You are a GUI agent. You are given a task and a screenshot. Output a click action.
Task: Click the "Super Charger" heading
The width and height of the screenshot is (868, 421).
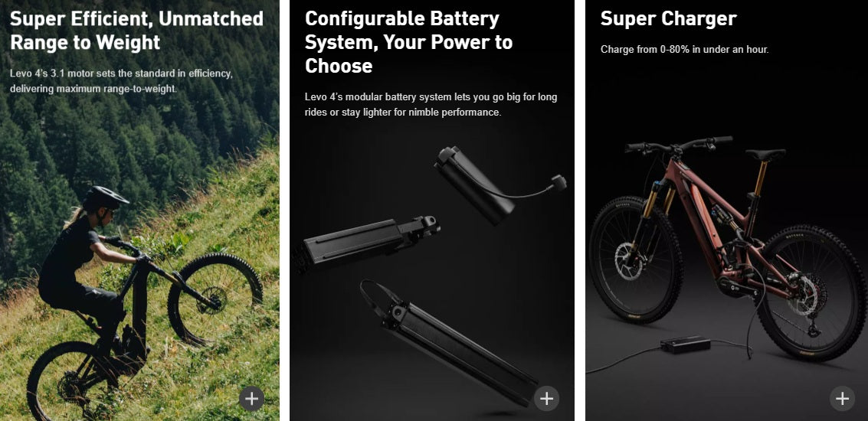[x=668, y=19]
